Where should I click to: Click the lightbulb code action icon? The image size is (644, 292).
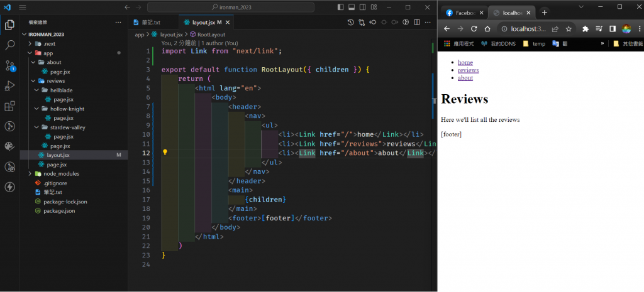coord(165,153)
